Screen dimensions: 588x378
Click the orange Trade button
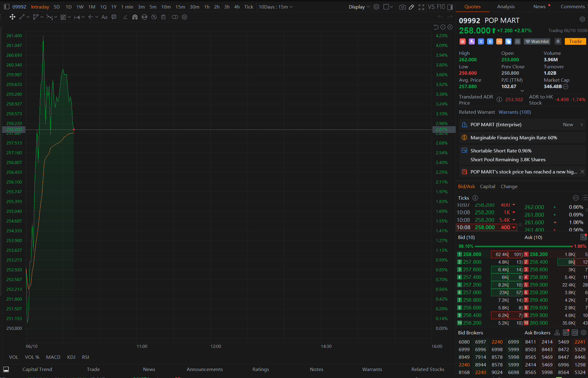(575, 41)
